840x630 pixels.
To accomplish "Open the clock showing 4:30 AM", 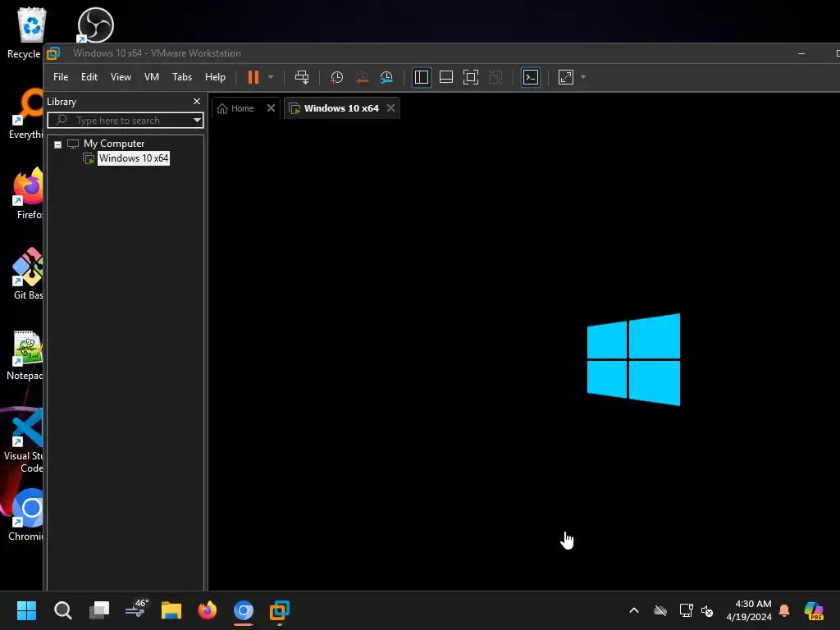I will pos(748,610).
